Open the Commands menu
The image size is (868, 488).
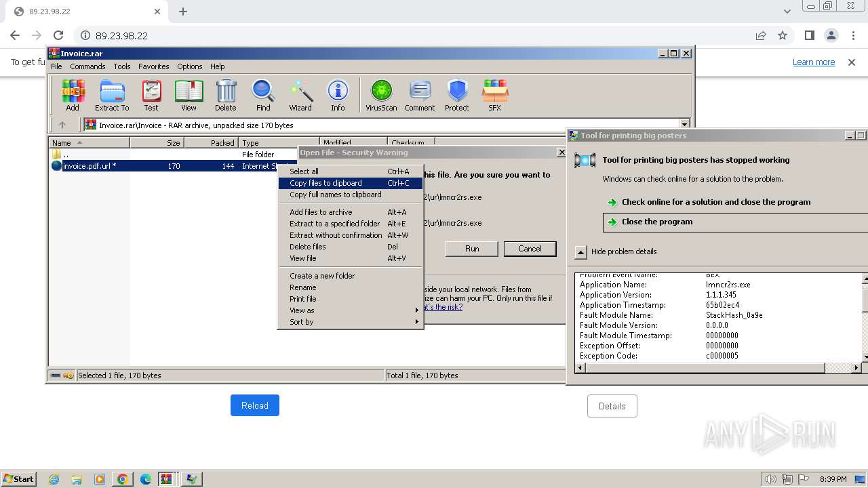(x=87, y=66)
